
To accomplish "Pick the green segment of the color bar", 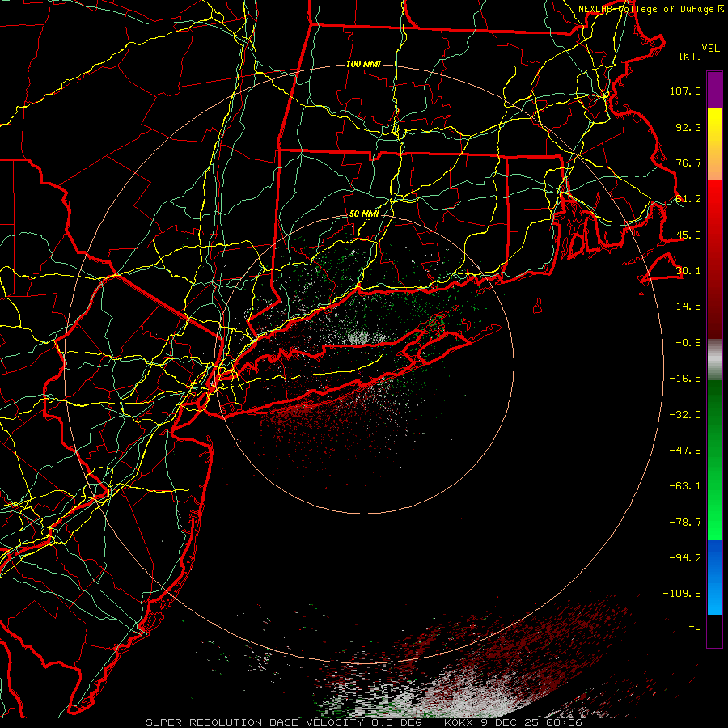I will pos(714,459).
